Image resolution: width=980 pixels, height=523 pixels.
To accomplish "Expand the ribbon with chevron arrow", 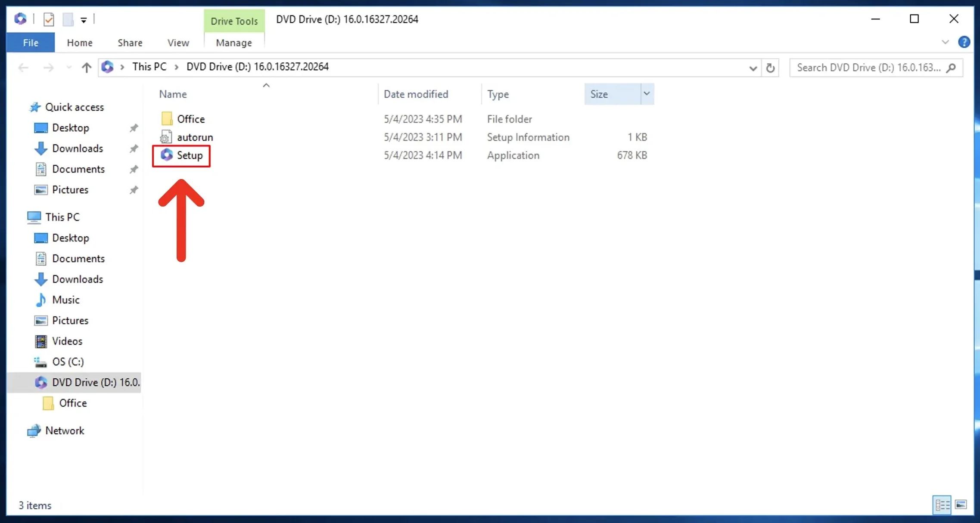I will (x=945, y=42).
